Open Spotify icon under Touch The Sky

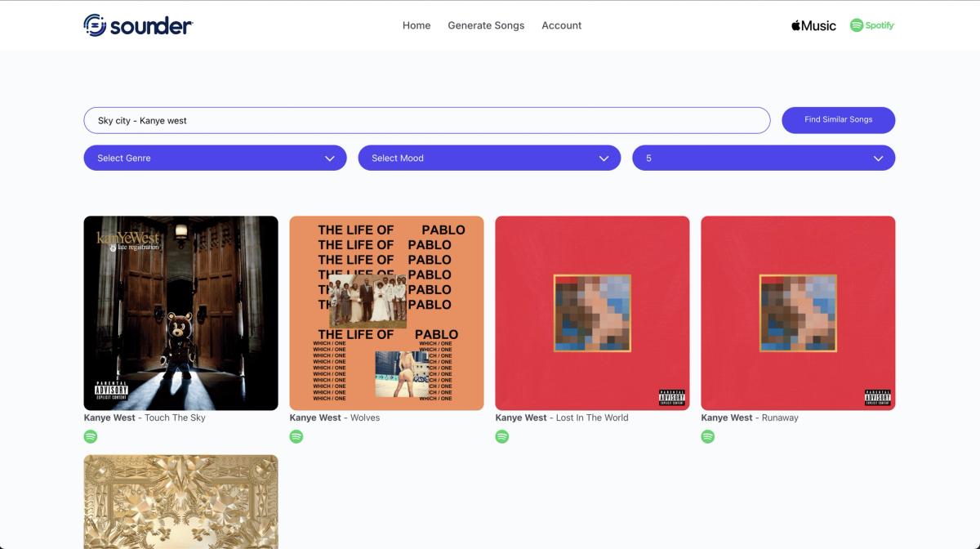point(91,437)
